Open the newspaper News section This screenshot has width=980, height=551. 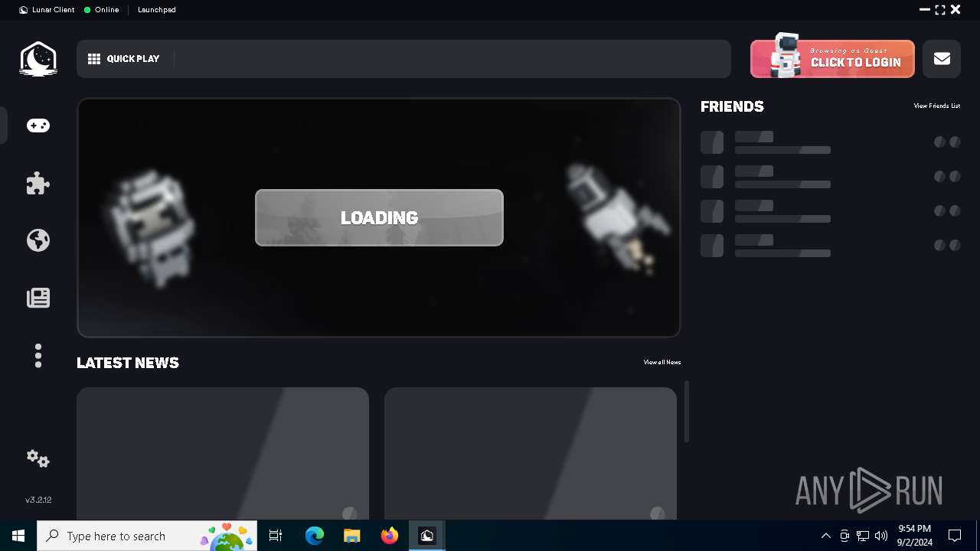click(x=38, y=298)
